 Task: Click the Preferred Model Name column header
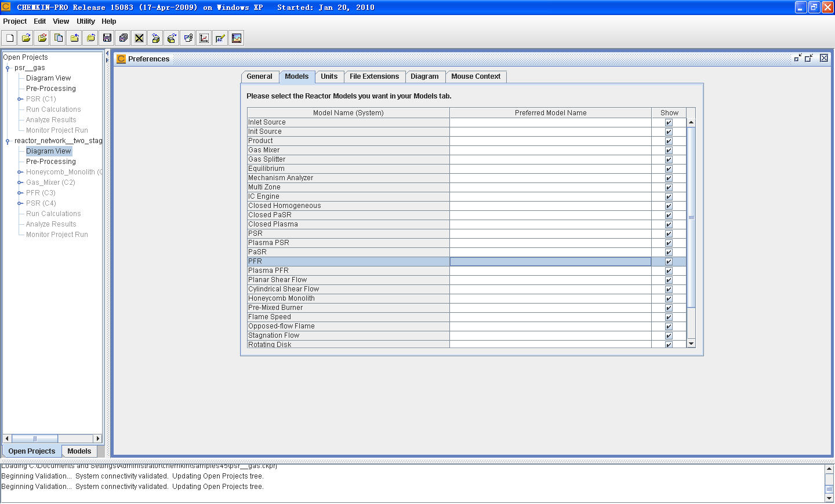click(551, 113)
